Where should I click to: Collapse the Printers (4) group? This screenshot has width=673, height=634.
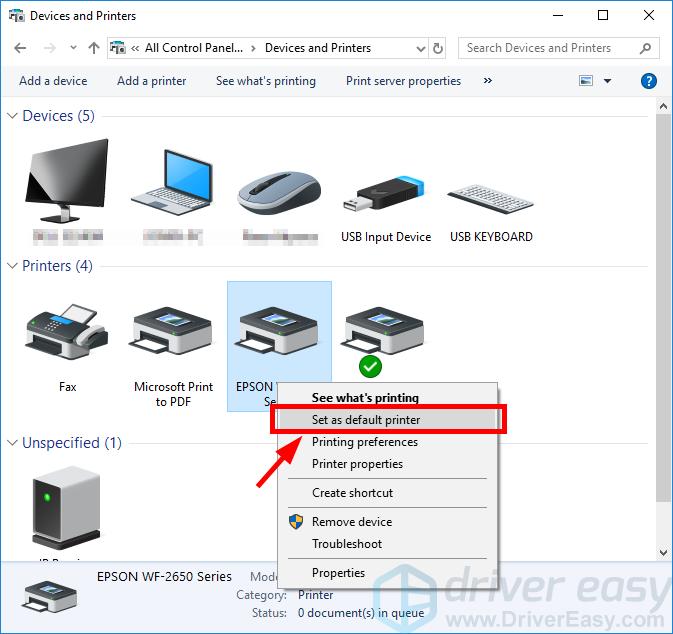13,266
